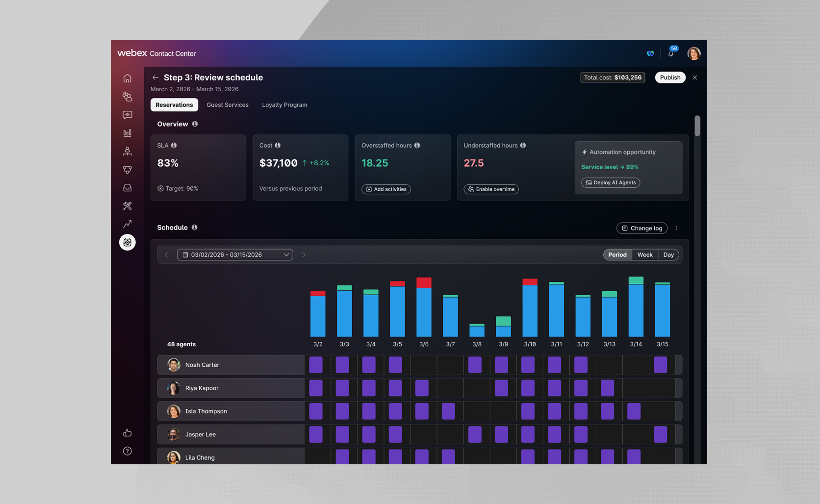Image resolution: width=820 pixels, height=504 pixels.
Task: Click the notification bell icon
Action: 670,53
